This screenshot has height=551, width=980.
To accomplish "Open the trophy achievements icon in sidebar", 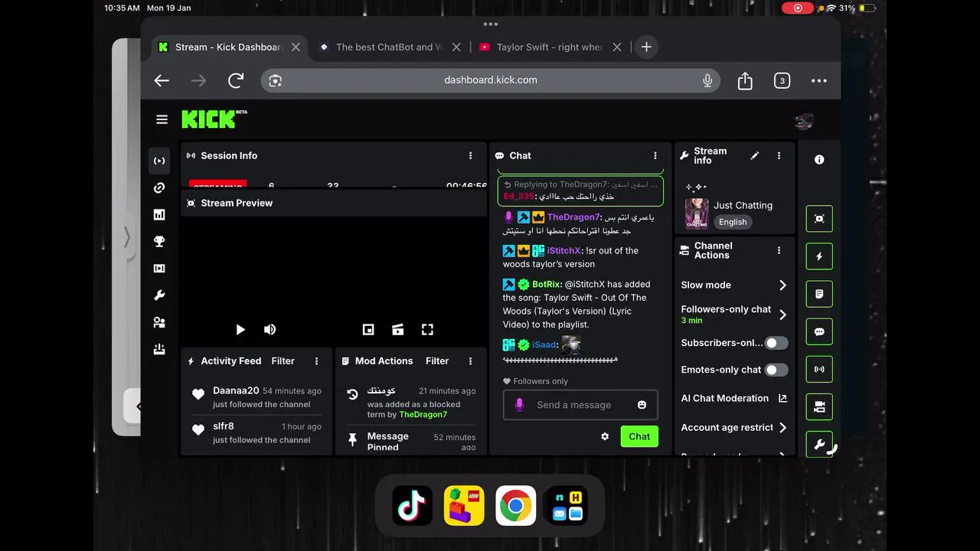I will 159,241.
